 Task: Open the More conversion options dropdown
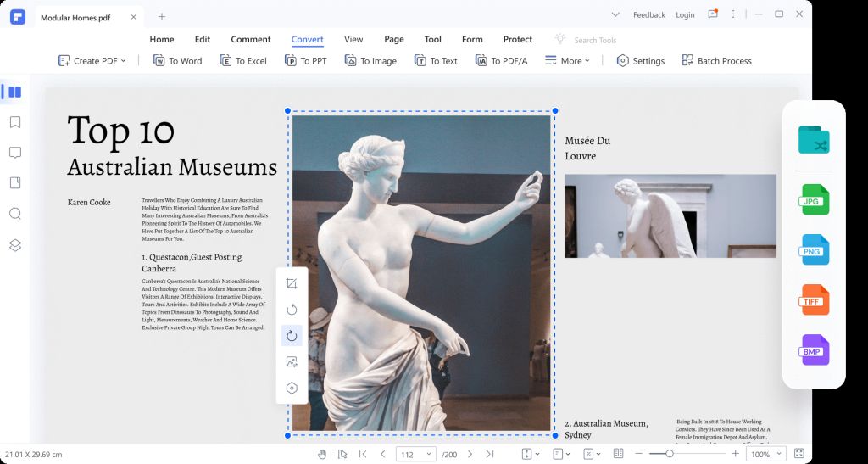tap(567, 61)
